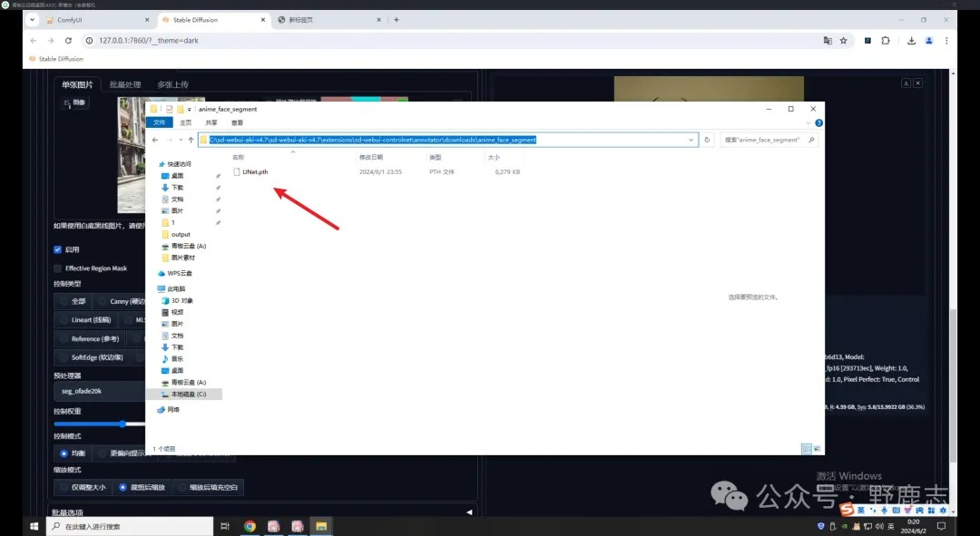Close the ControlNet preview image
The image size is (980, 536).
(917, 83)
